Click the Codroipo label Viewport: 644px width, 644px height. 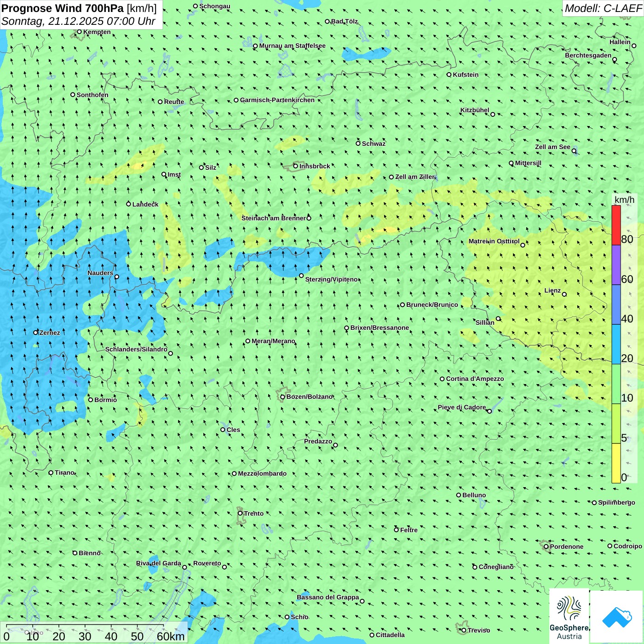point(627,546)
